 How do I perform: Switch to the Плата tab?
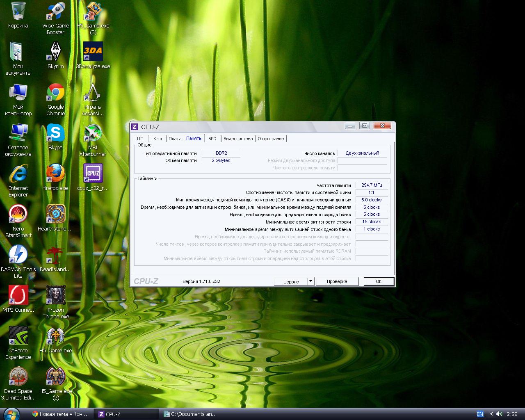pos(175,139)
